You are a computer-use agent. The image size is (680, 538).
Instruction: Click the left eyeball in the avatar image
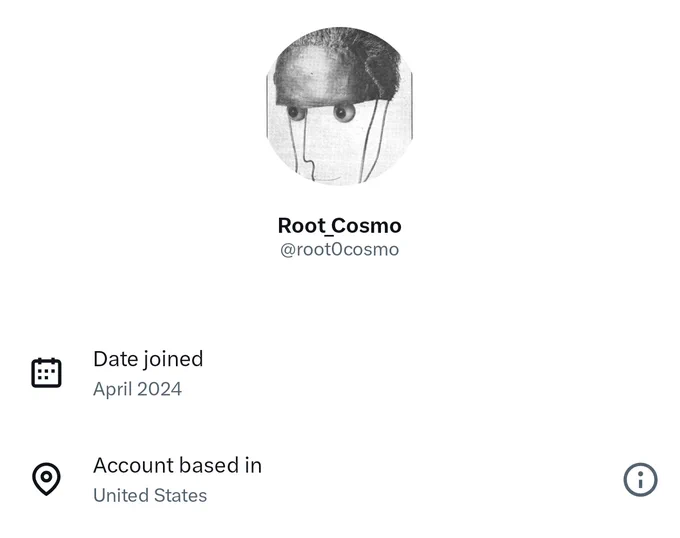[x=296, y=112]
